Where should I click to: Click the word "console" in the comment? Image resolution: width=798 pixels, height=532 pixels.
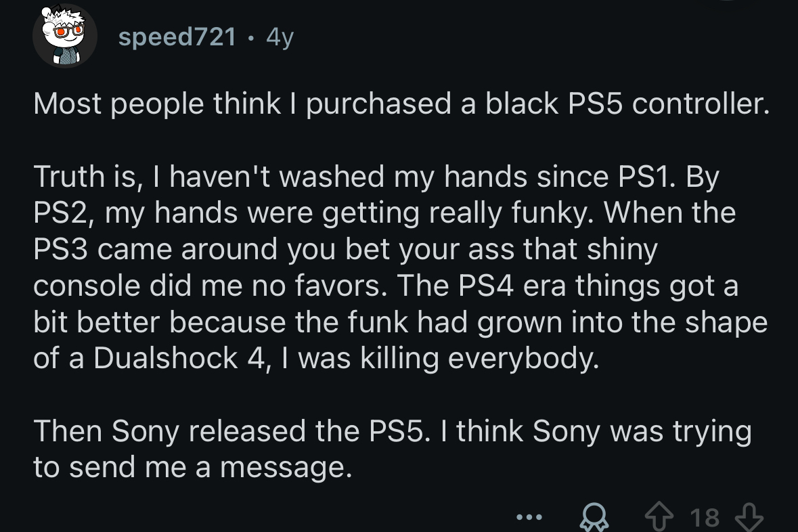[81, 286]
